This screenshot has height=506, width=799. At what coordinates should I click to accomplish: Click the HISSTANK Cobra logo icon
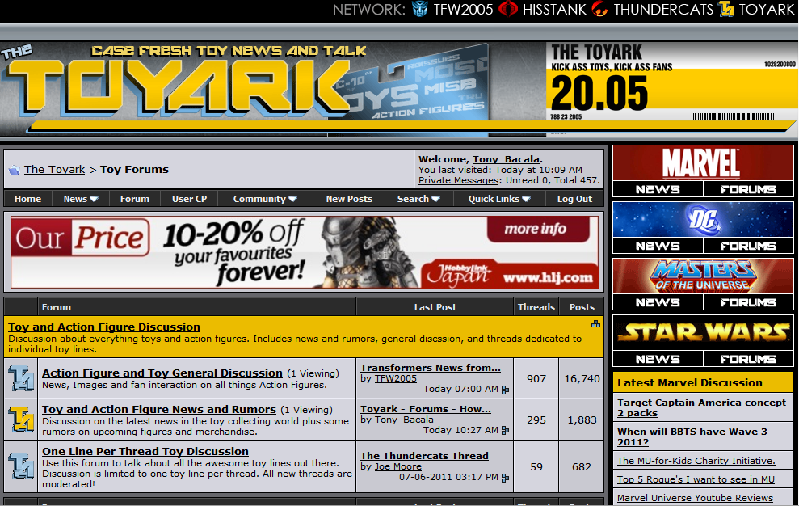point(507,9)
